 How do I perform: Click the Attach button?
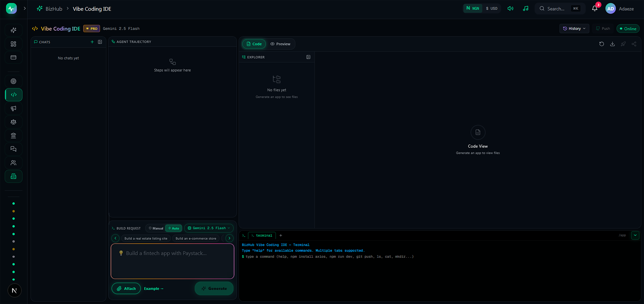point(126,289)
